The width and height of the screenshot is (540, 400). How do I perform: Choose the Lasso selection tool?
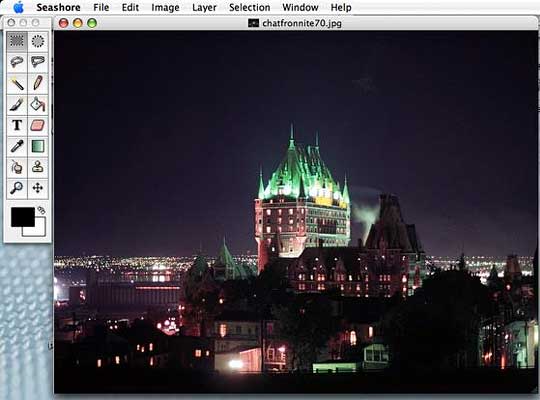coord(17,62)
